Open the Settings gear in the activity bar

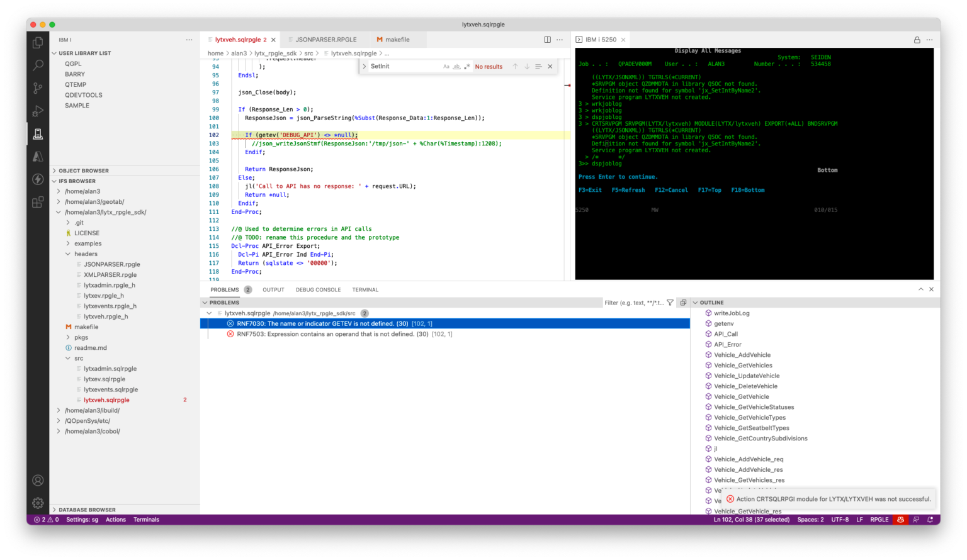[37, 503]
